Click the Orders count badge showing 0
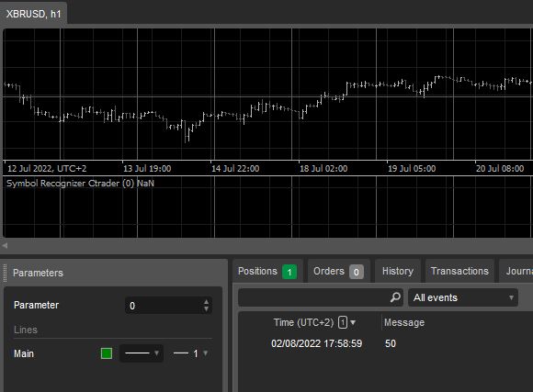 coord(356,272)
